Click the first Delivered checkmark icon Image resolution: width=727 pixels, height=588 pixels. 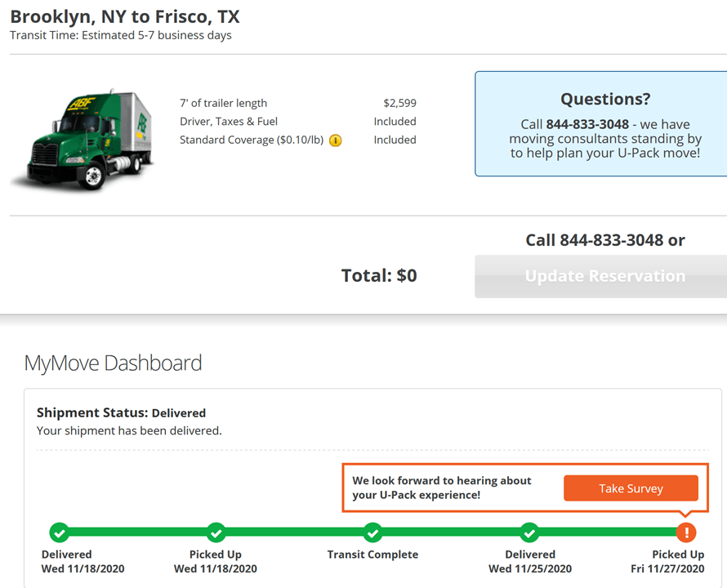pyautogui.click(x=59, y=532)
